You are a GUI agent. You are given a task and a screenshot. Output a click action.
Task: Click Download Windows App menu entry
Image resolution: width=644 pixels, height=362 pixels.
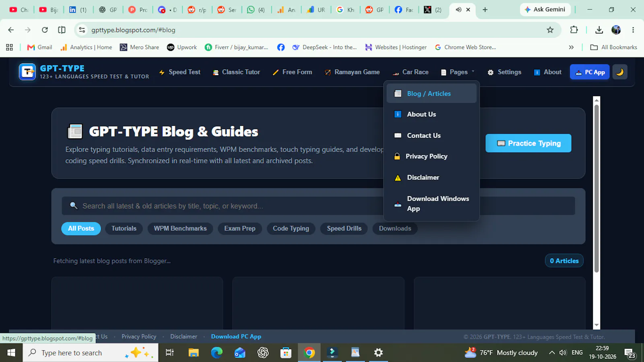point(431,204)
